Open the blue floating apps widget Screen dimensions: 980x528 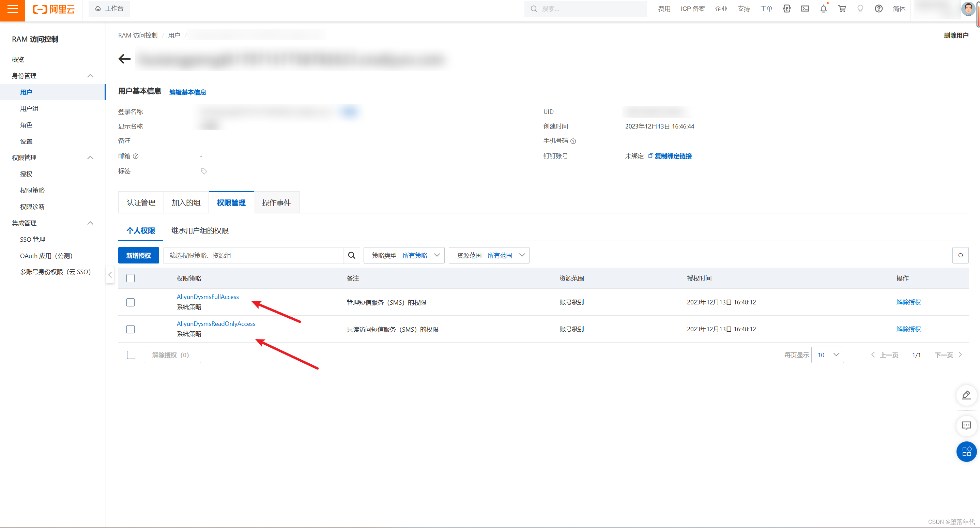point(966,452)
